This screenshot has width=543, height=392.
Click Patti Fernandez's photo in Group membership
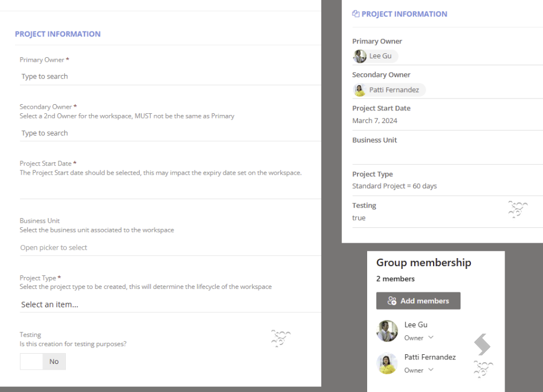(387, 363)
